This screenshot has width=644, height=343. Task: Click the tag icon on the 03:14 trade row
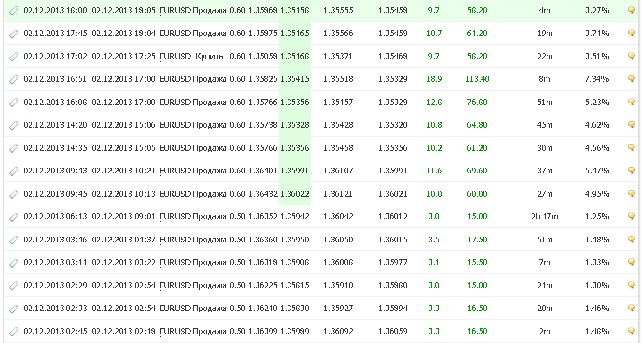14,263
